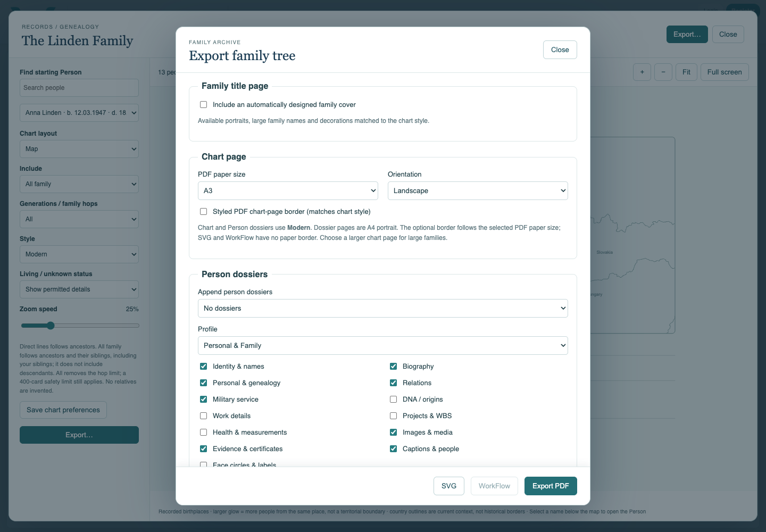Check Projects & WBS option
The height and width of the screenshot is (532, 766).
pyautogui.click(x=393, y=416)
